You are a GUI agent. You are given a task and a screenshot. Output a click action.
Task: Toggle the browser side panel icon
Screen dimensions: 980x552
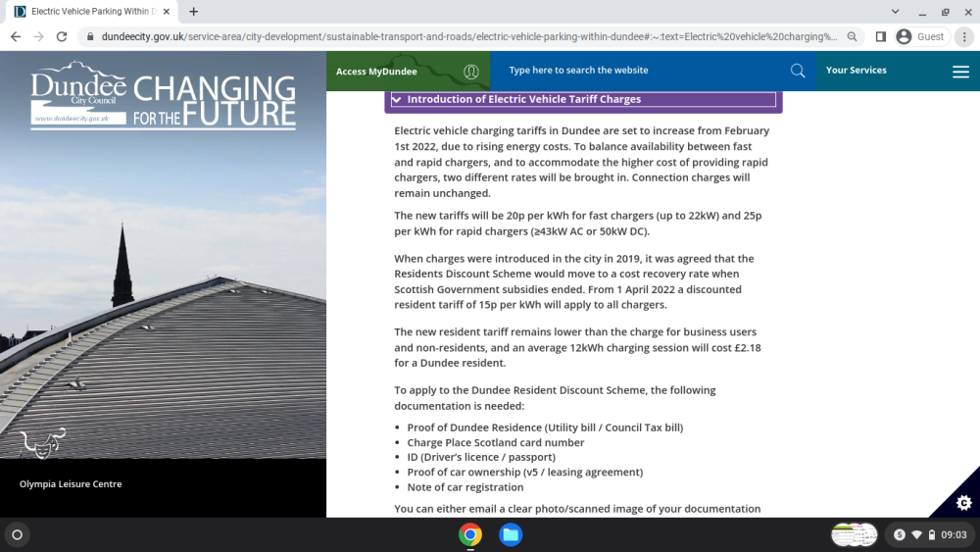(881, 37)
